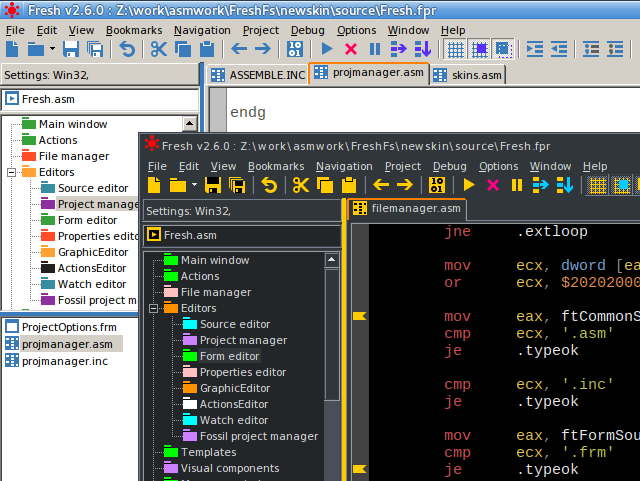
Task: Select Fossil project manager in dark tree
Action: click(x=259, y=436)
